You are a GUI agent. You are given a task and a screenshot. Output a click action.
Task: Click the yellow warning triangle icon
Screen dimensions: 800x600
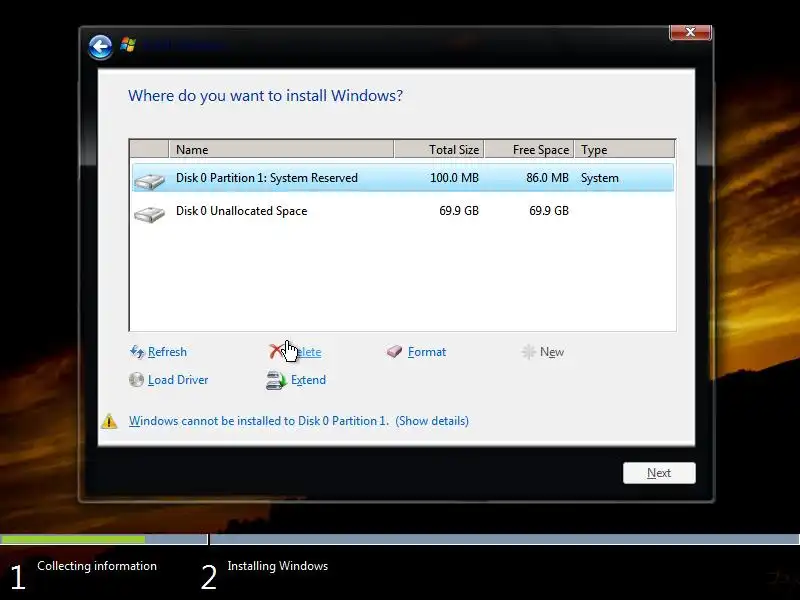click(109, 421)
